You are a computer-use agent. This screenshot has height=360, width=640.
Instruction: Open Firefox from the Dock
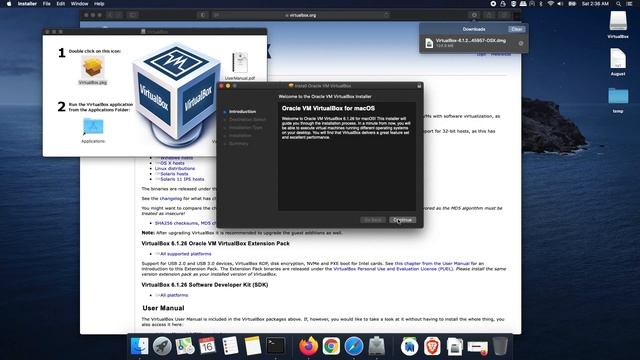[309, 346]
